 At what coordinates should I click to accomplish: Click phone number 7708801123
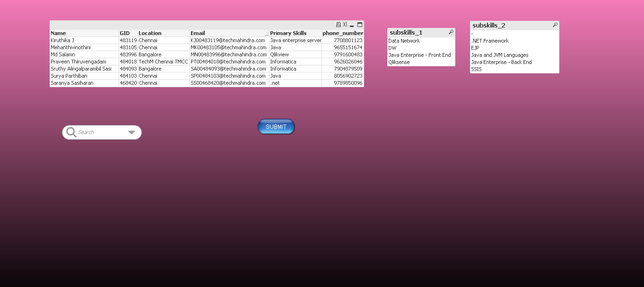click(343, 40)
